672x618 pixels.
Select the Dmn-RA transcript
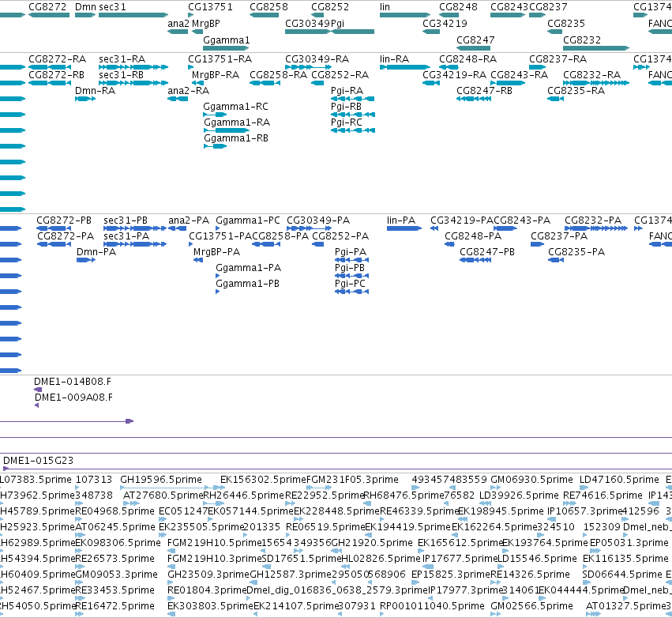pos(85,99)
